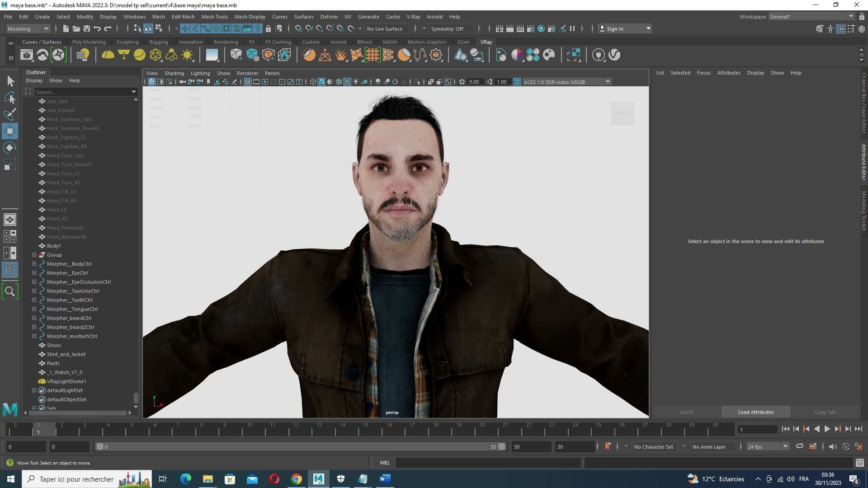868x488 pixels.
Task: Click the MEL command line input
Action: coord(488,463)
